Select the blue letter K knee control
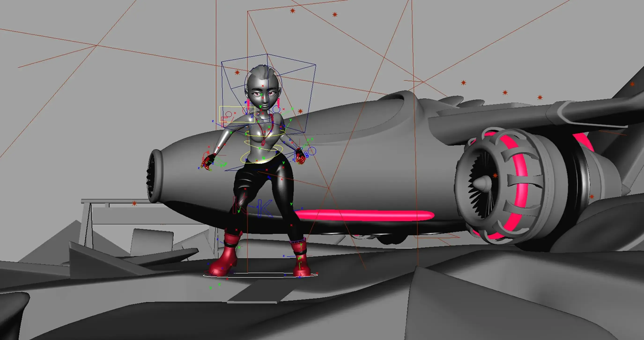644x340 pixels. coord(265,208)
